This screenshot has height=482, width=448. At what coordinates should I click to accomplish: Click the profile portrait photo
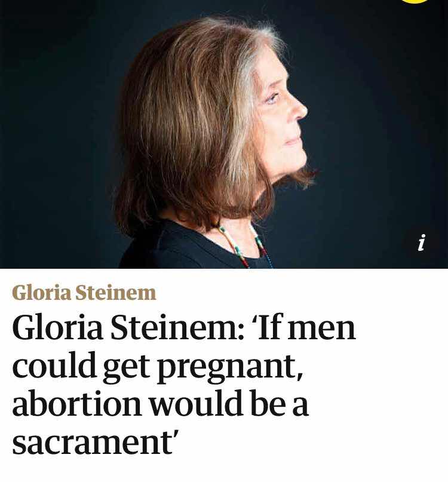tap(224, 134)
